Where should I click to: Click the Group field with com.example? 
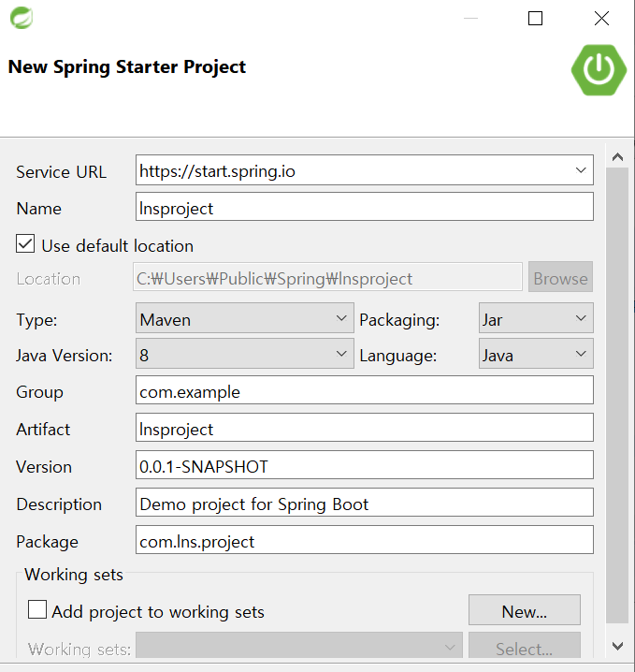pos(365,390)
